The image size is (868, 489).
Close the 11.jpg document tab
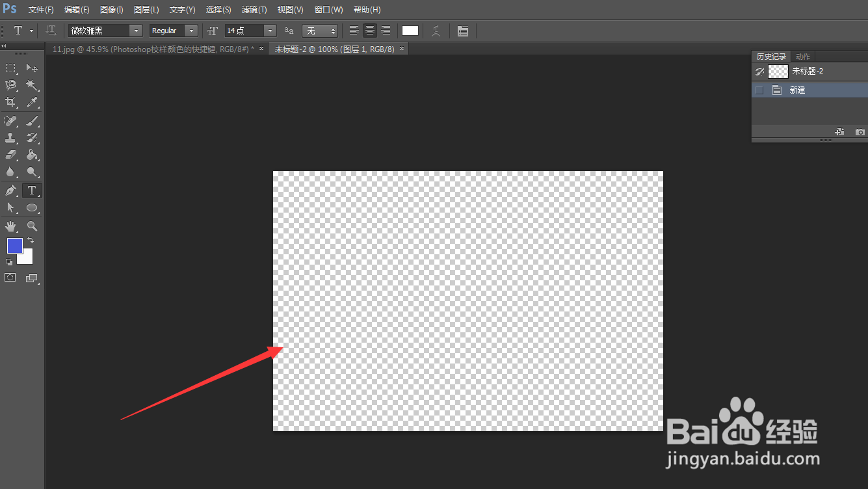coord(261,49)
